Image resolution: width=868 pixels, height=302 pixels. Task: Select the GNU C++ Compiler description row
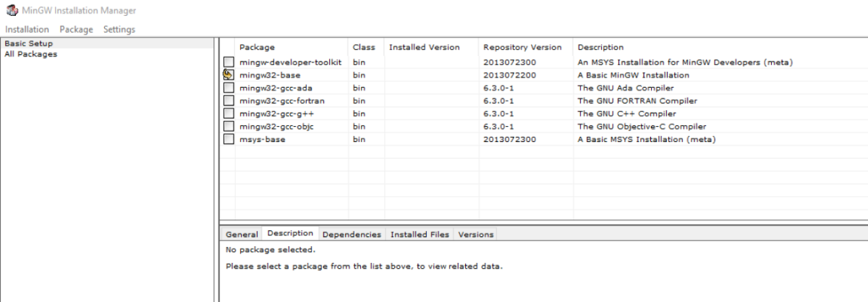(626, 114)
